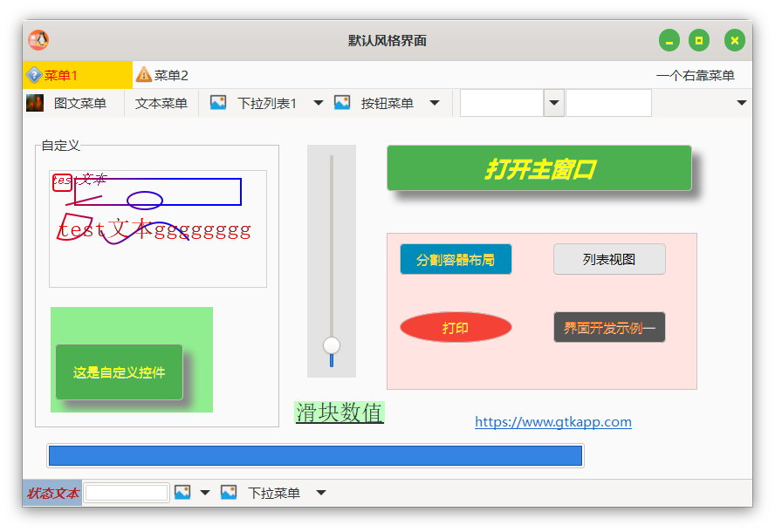The width and height of the screenshot is (775, 532).
Task: Click the picture icon left of 按钮菜单
Action: tap(342, 103)
